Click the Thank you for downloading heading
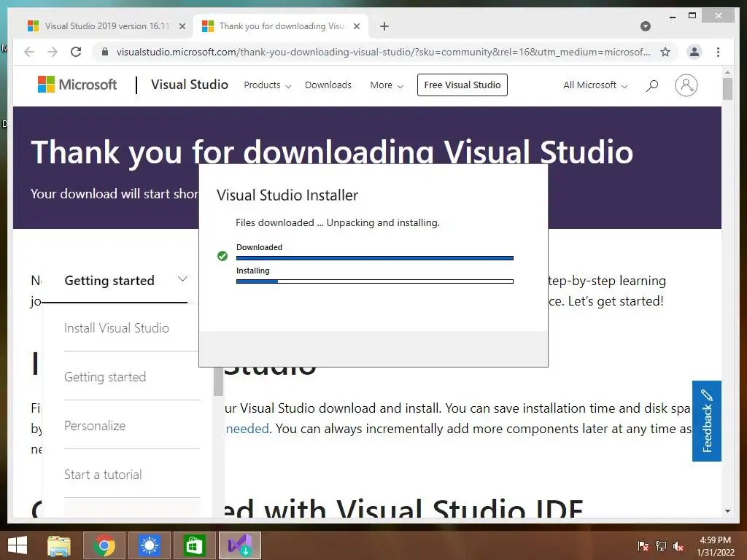Image resolution: width=747 pixels, height=560 pixels. point(332,152)
